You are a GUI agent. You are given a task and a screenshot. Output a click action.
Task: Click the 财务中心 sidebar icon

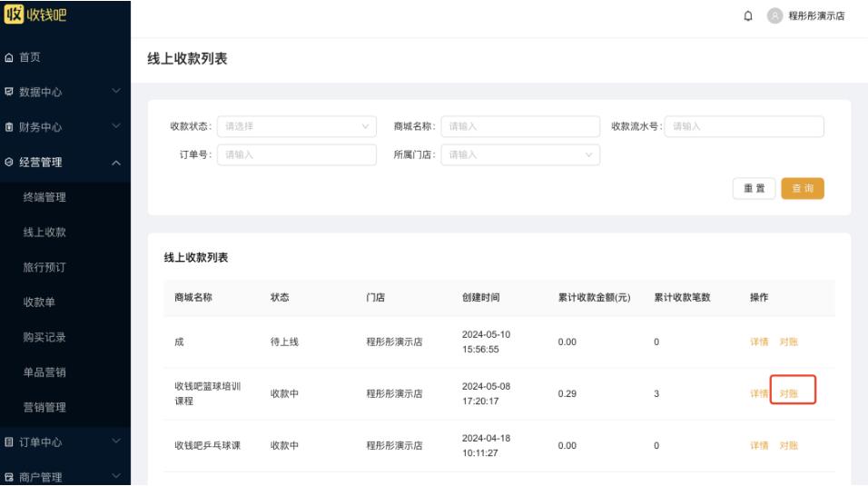(9, 127)
